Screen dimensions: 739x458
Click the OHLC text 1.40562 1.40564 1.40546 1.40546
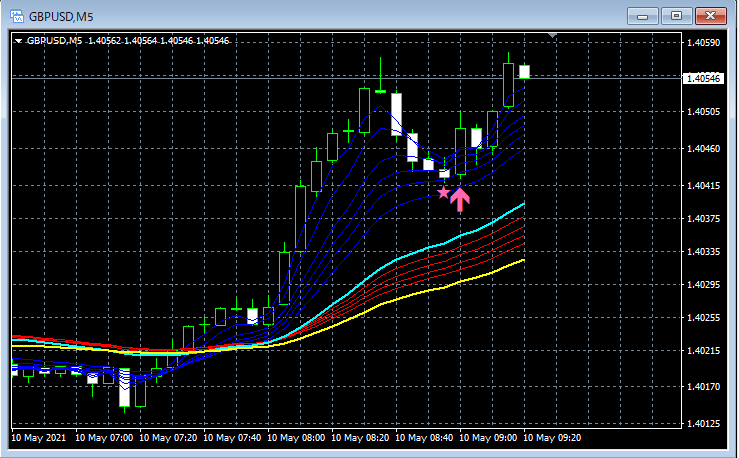158,41
